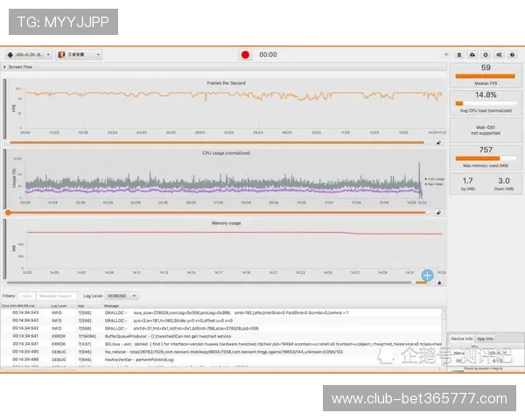The width and height of the screenshot is (525, 420).
Task: Click the lock icon beside CPU chart scrollbar
Action: click(x=440, y=212)
